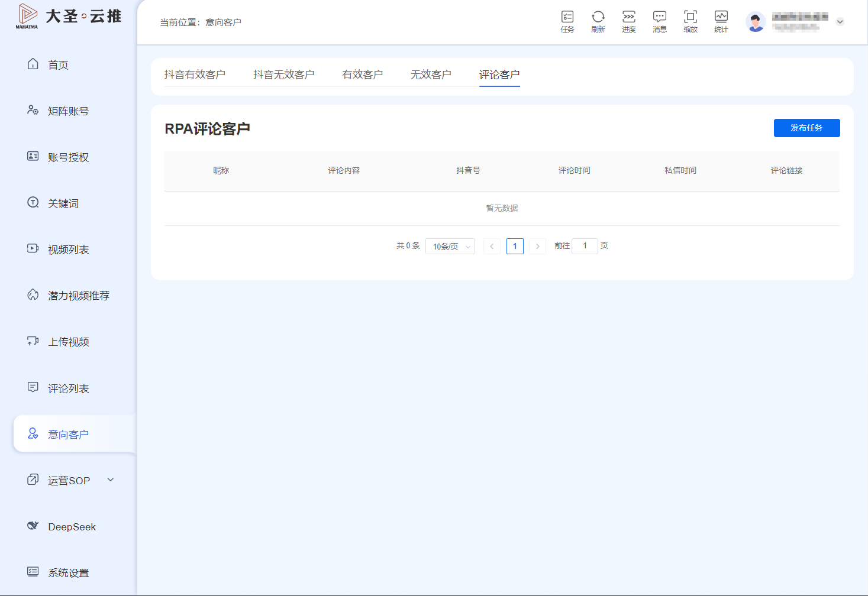Screen dimensions: 868x596
Task: Toggle the 缩放 fullscreen icon
Action: 690,21
